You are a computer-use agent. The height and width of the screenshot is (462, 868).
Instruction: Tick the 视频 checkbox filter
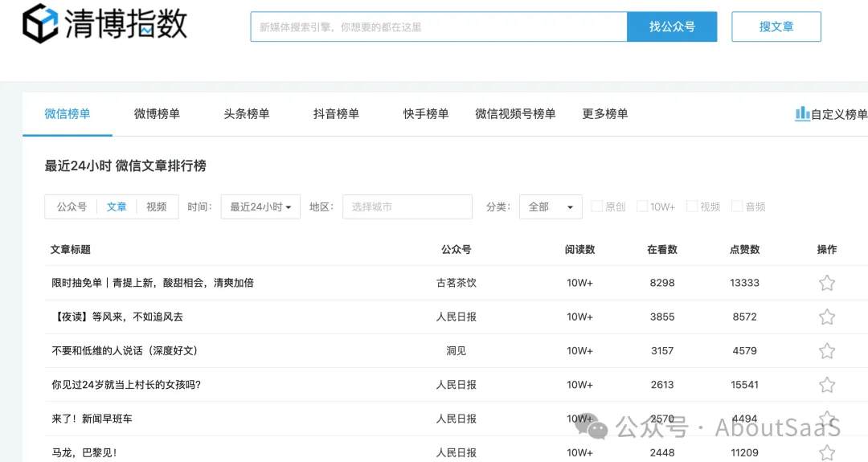tap(691, 206)
